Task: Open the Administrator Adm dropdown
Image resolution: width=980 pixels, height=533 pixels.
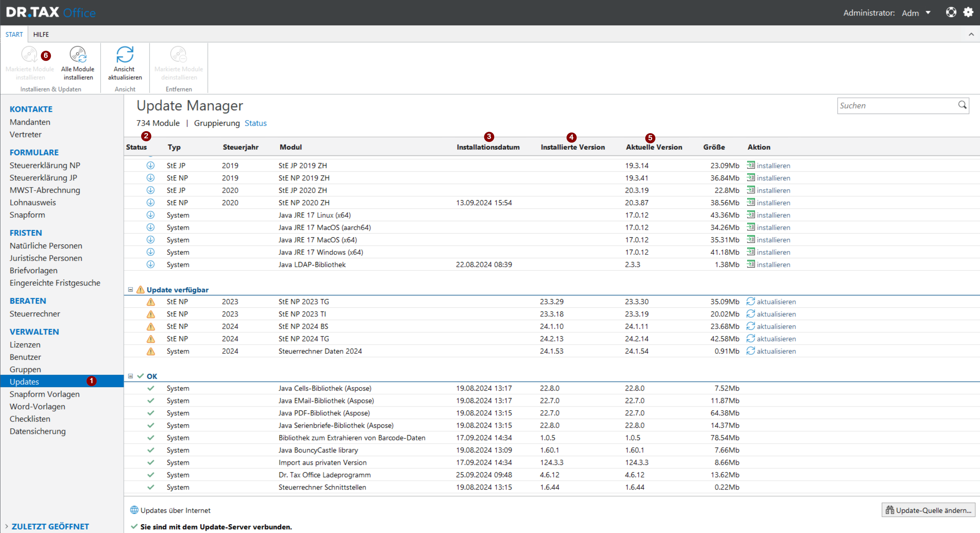Action: [928, 13]
